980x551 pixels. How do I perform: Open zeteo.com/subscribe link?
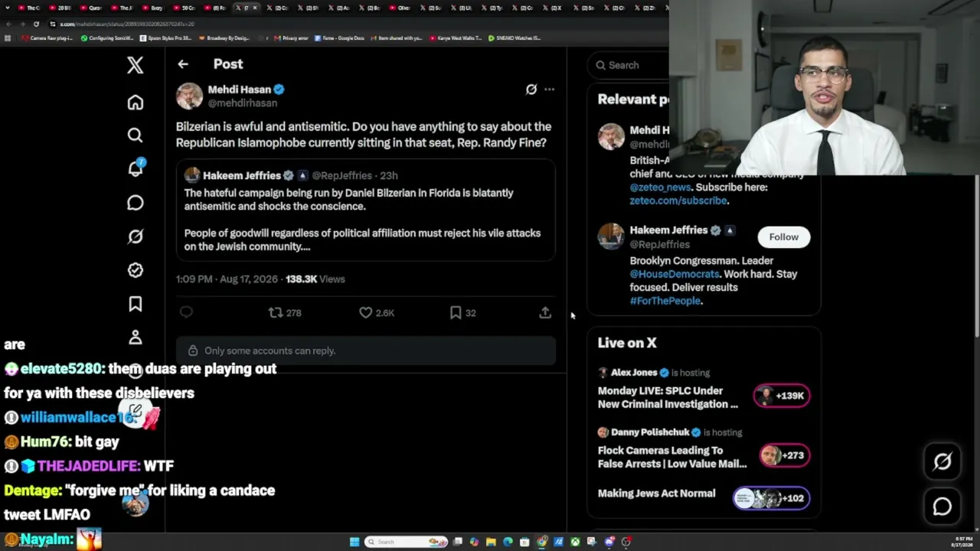678,201
